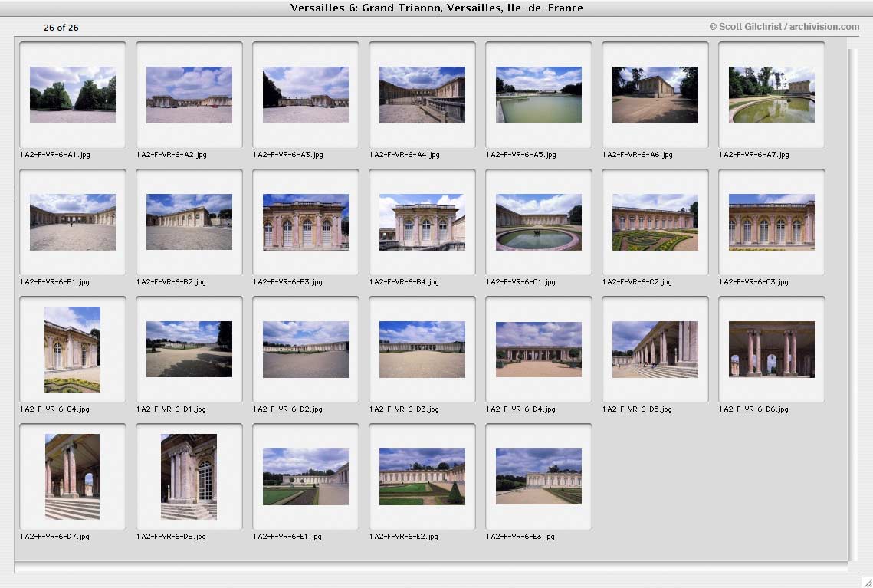873x588 pixels.
Task: Open thumbnail for 1A2-F-VR-6-A1.jpg
Action: pyautogui.click(x=73, y=94)
